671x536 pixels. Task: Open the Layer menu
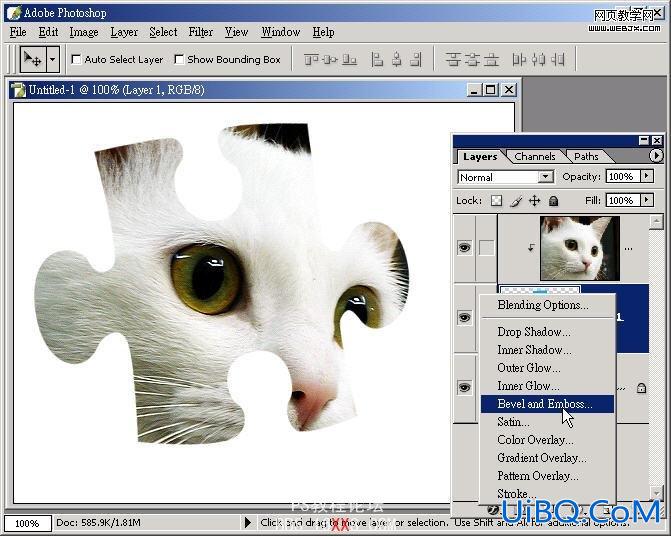point(124,32)
